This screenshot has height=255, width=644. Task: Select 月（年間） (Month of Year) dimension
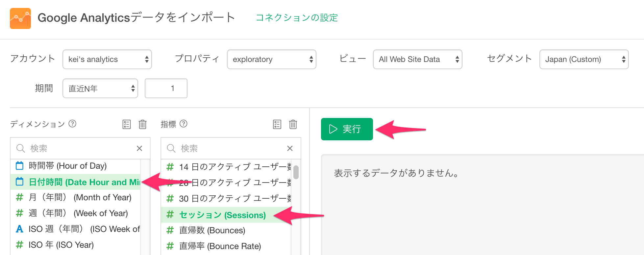(x=75, y=197)
